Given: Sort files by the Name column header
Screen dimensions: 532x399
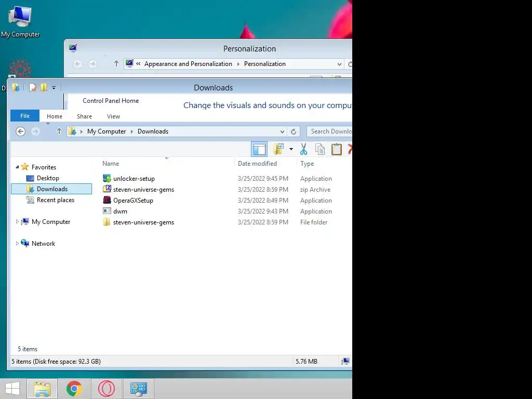Looking at the screenshot, I should 111,164.
